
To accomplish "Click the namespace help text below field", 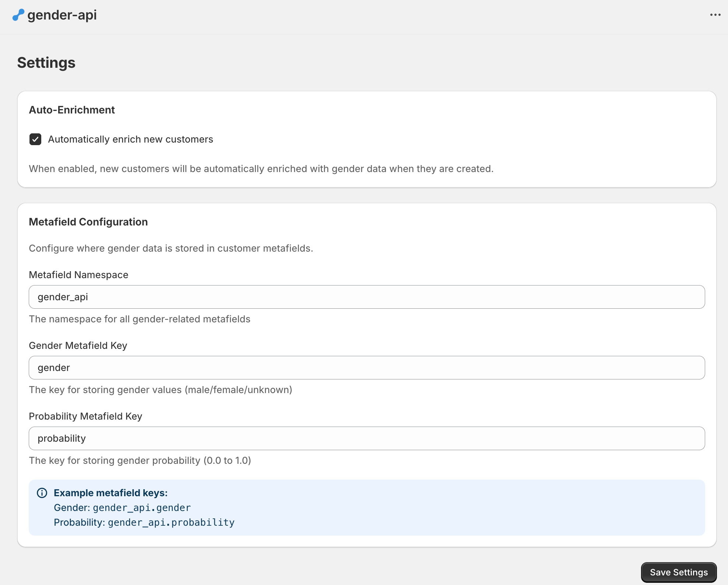I will tap(140, 319).
